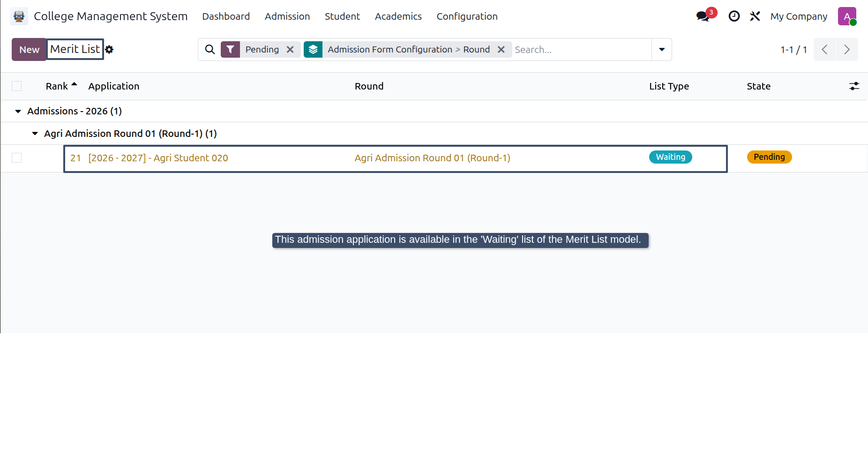Remove the Admission Form Configuration grouping facet
The width and height of the screenshot is (868, 450).
tap(501, 50)
